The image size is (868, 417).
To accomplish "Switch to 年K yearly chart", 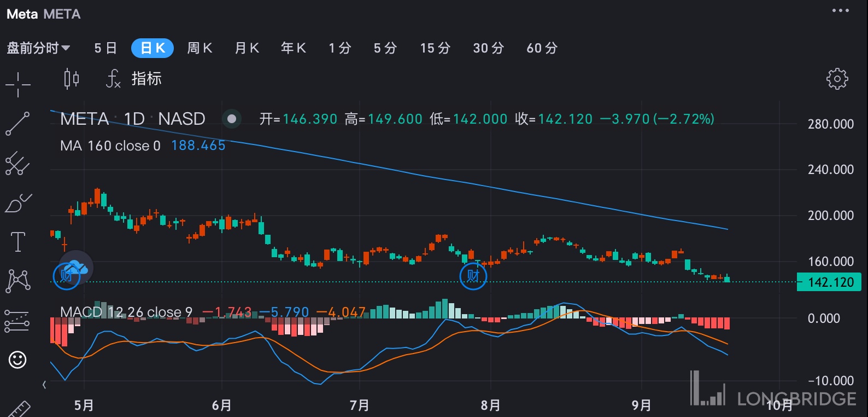I will (x=294, y=48).
